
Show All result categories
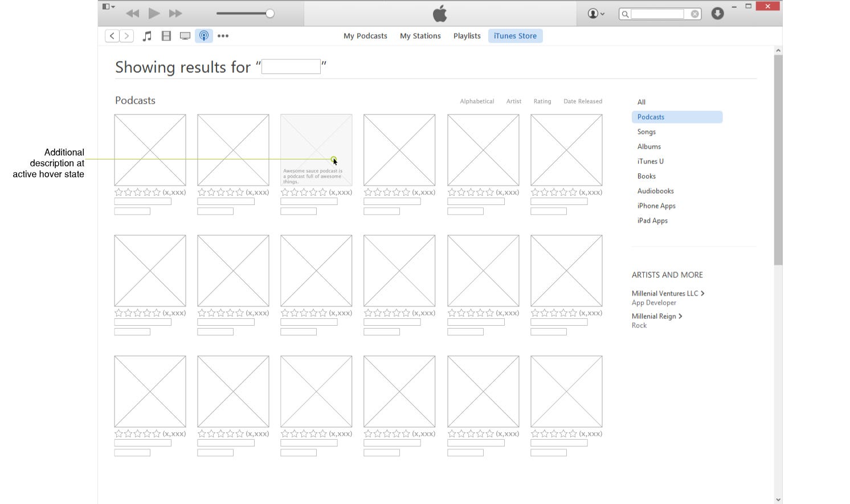(x=641, y=102)
